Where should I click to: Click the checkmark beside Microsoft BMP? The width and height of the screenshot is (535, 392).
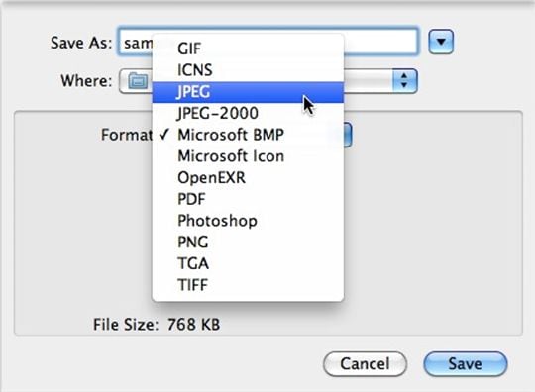[164, 135]
